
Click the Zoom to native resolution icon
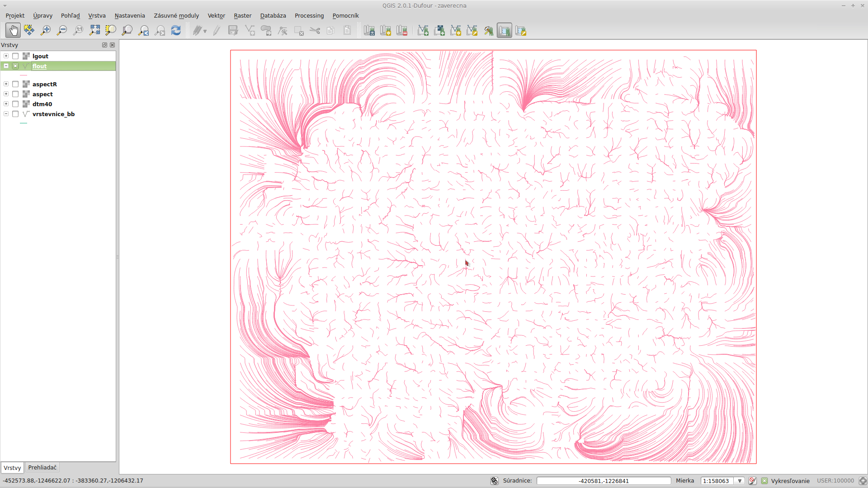[x=78, y=31]
